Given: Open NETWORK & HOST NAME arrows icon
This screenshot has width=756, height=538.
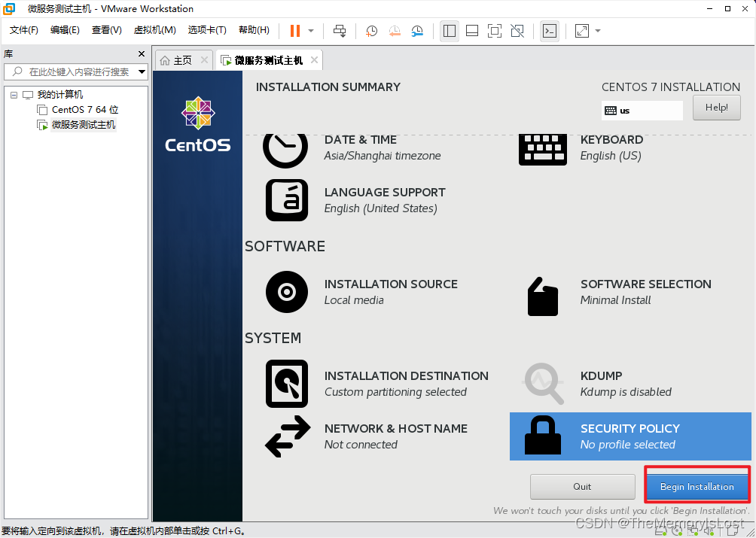Looking at the screenshot, I should point(288,436).
